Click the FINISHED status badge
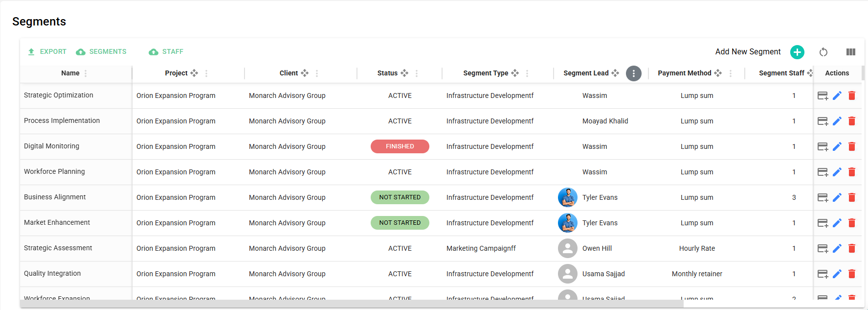Image resolution: width=868 pixels, height=310 pixels. coord(400,146)
